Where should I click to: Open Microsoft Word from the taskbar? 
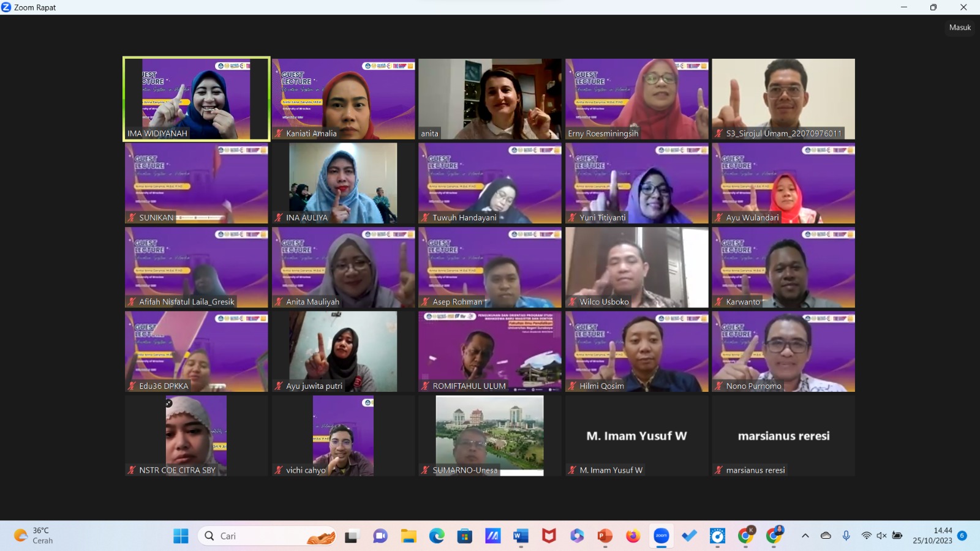pyautogui.click(x=521, y=536)
